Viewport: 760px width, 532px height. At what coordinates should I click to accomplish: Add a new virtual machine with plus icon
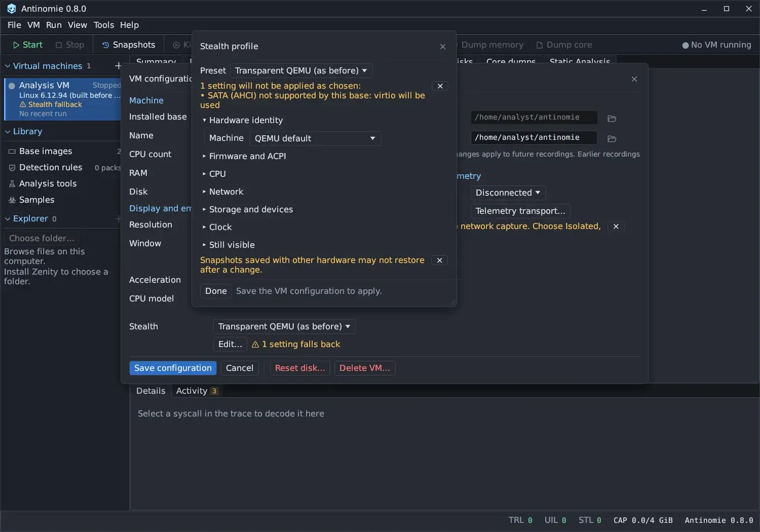118,66
